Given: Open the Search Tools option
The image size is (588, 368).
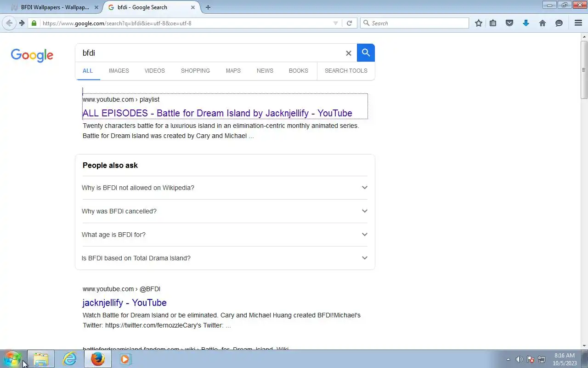Looking at the screenshot, I should (346, 71).
